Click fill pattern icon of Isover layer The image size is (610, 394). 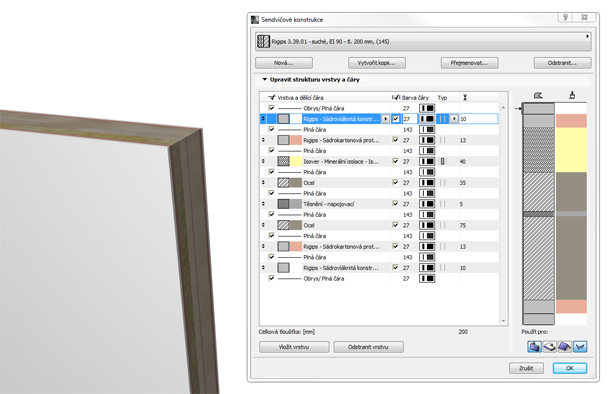283,161
